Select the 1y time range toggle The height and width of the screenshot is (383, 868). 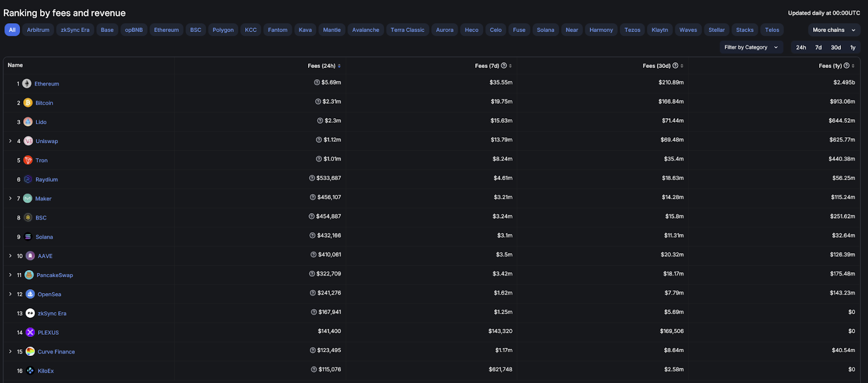point(853,47)
